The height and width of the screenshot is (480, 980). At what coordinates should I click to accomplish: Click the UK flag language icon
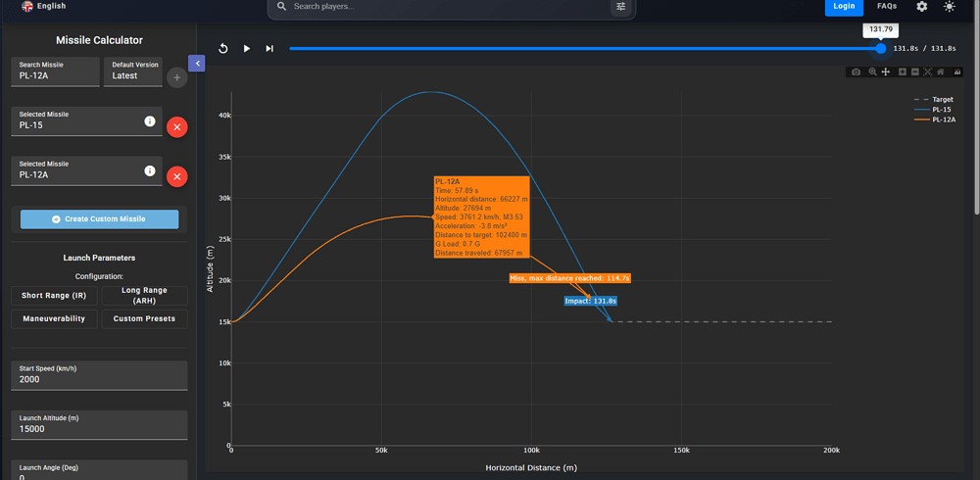click(27, 6)
